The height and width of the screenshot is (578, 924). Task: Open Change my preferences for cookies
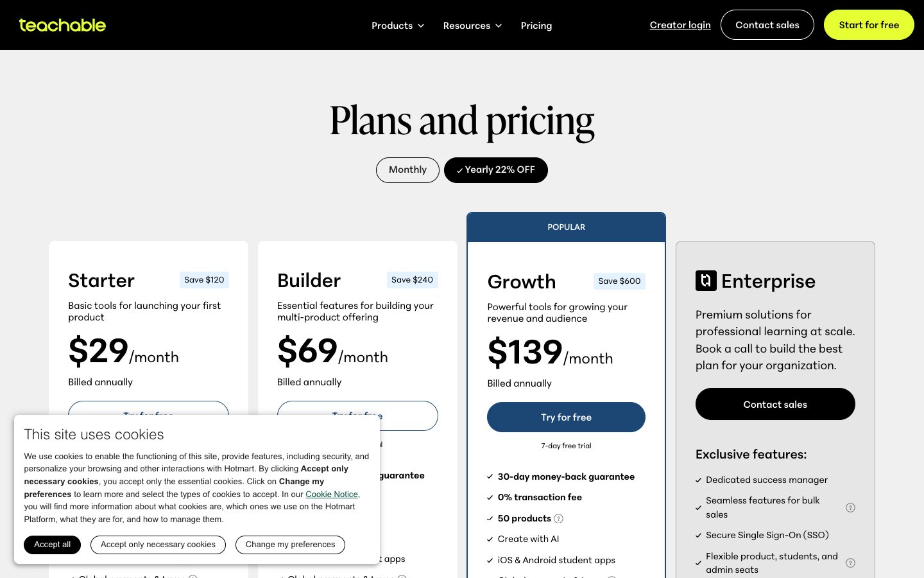click(x=290, y=545)
